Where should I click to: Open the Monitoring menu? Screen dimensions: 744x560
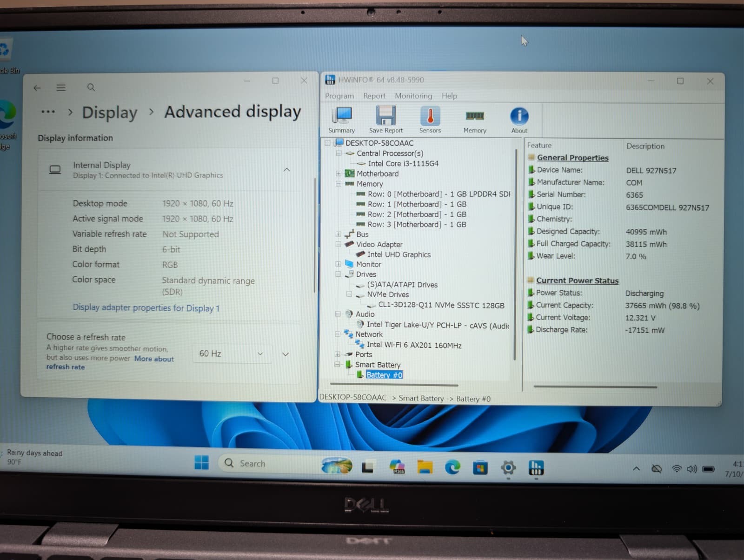[413, 96]
